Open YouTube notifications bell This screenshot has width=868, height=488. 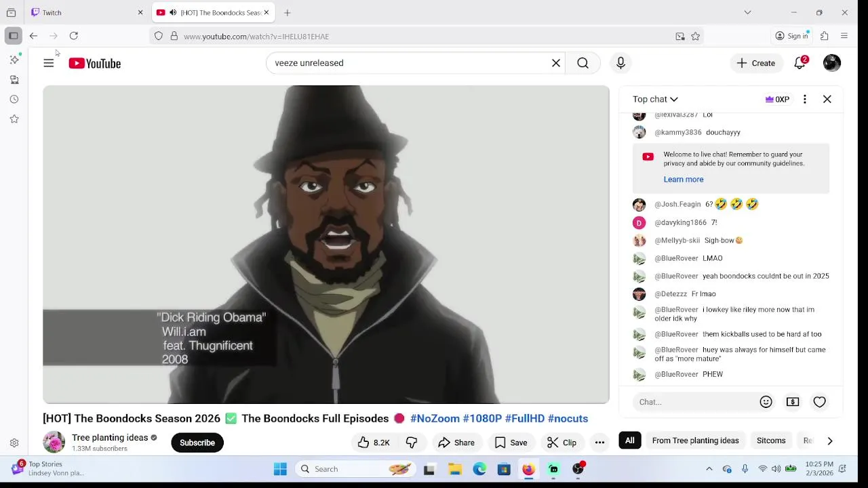tap(800, 63)
